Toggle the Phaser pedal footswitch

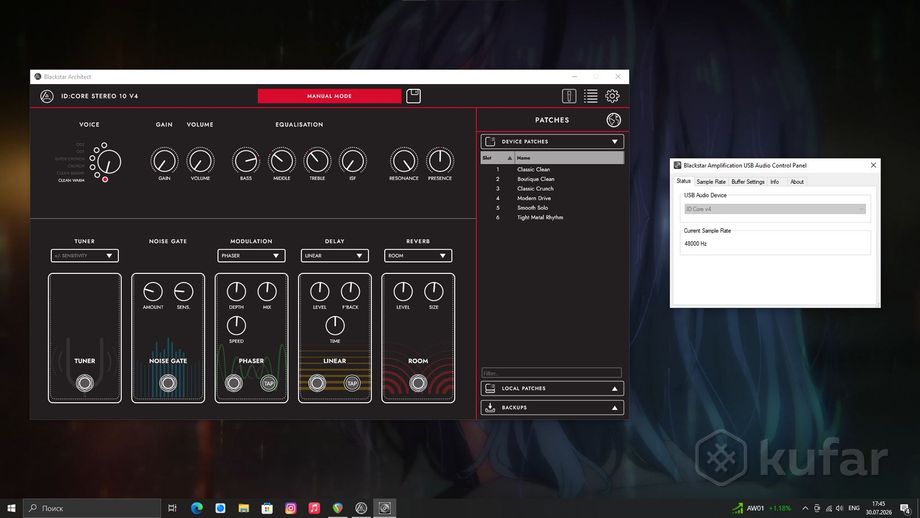click(x=234, y=383)
